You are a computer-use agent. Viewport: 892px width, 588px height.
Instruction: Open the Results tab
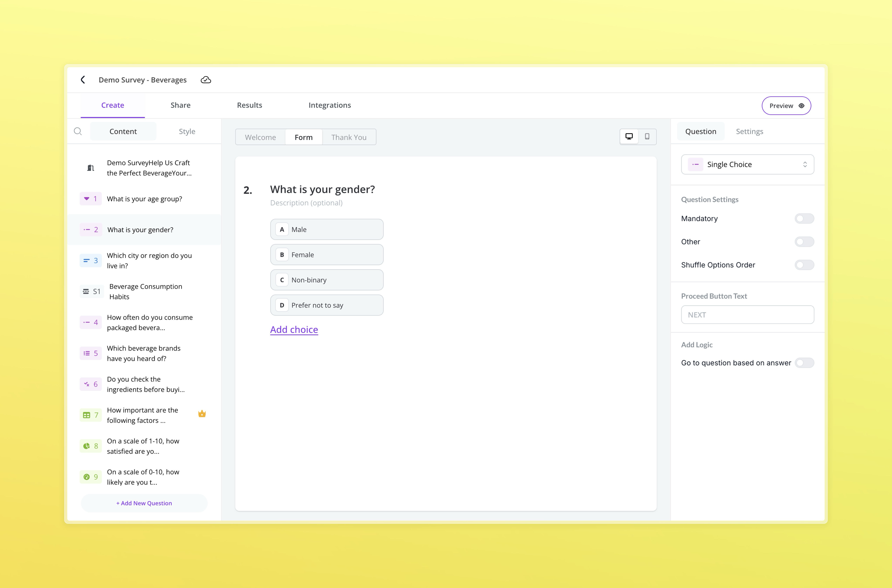tap(249, 105)
